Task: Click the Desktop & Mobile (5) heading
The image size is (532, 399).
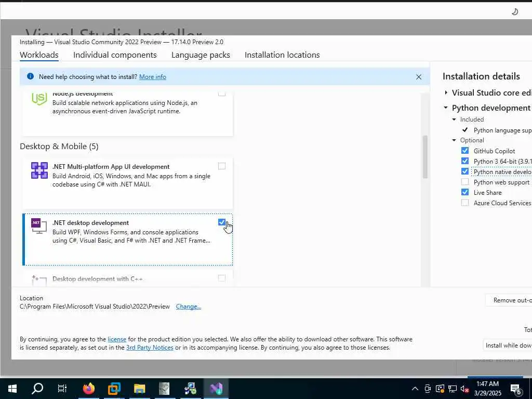Action: click(59, 146)
